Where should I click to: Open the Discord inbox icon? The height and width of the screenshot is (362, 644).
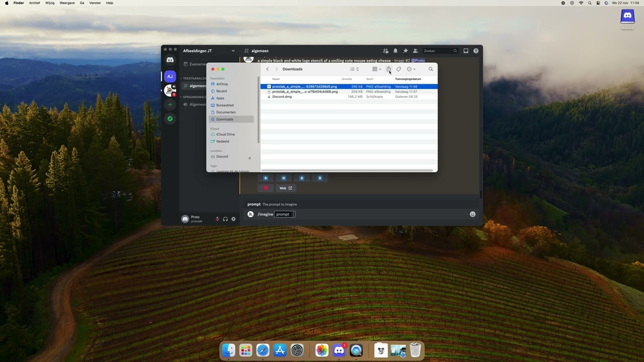point(466,51)
